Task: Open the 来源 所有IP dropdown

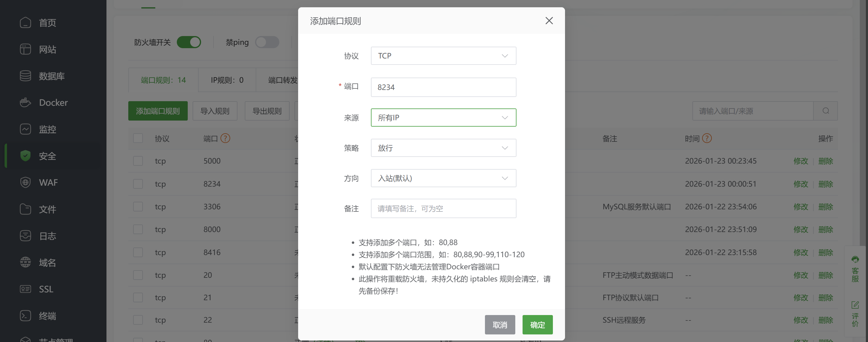Action: tap(443, 118)
